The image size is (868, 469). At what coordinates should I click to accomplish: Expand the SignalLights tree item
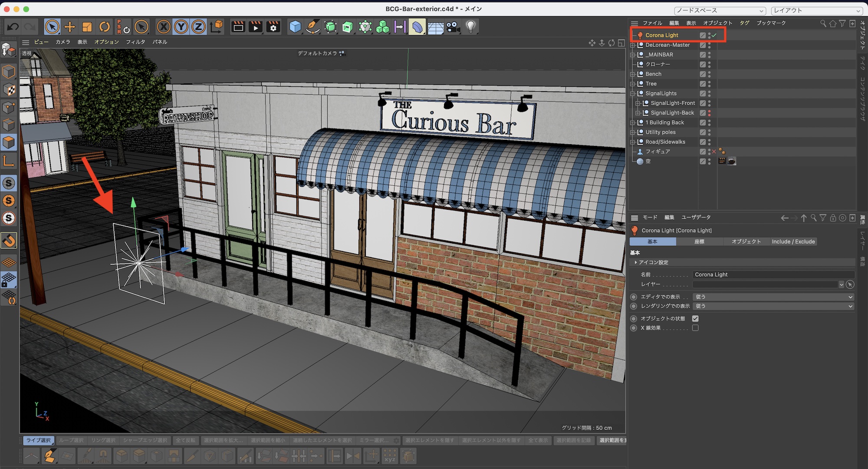pyautogui.click(x=632, y=93)
